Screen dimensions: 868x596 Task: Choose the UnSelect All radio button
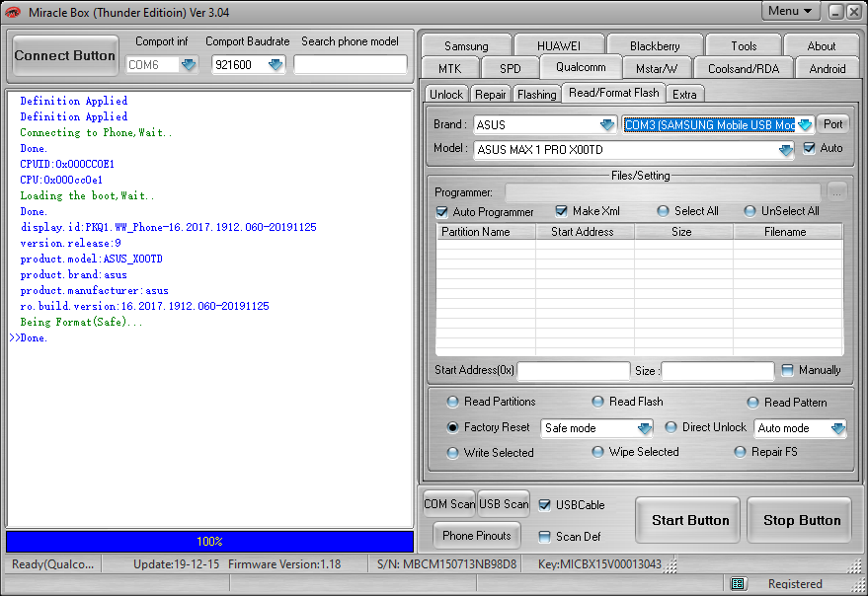pos(750,211)
